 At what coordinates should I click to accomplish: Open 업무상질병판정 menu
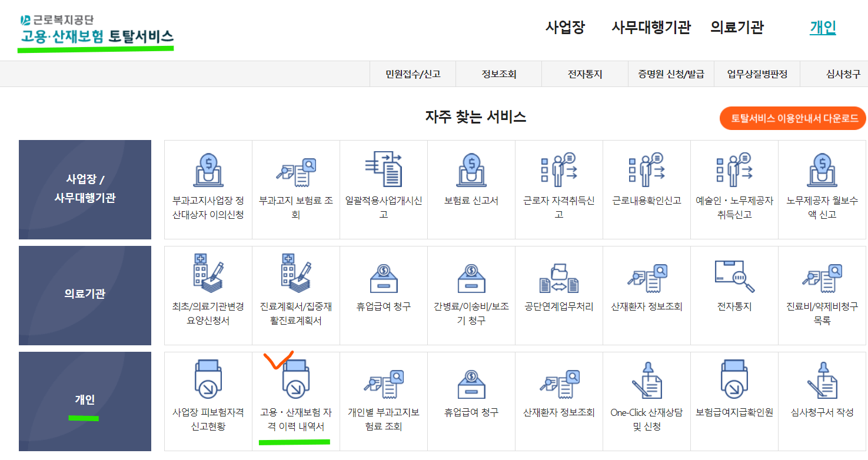(757, 74)
